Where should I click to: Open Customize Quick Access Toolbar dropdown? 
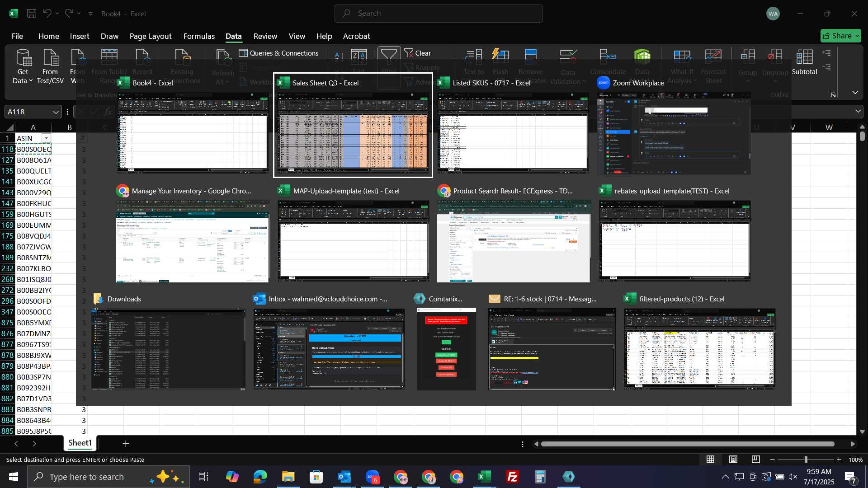coord(90,14)
